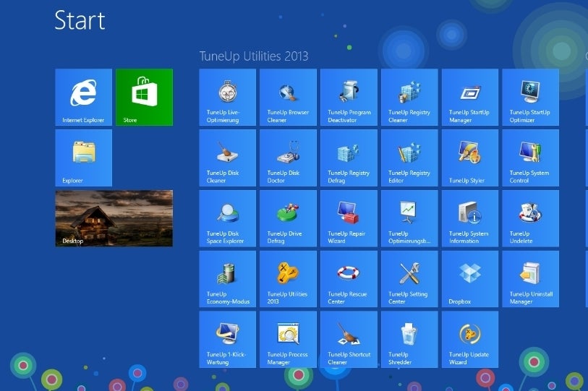
Task: Open TuneUp Uninstall Manager tile
Action: (x=531, y=279)
